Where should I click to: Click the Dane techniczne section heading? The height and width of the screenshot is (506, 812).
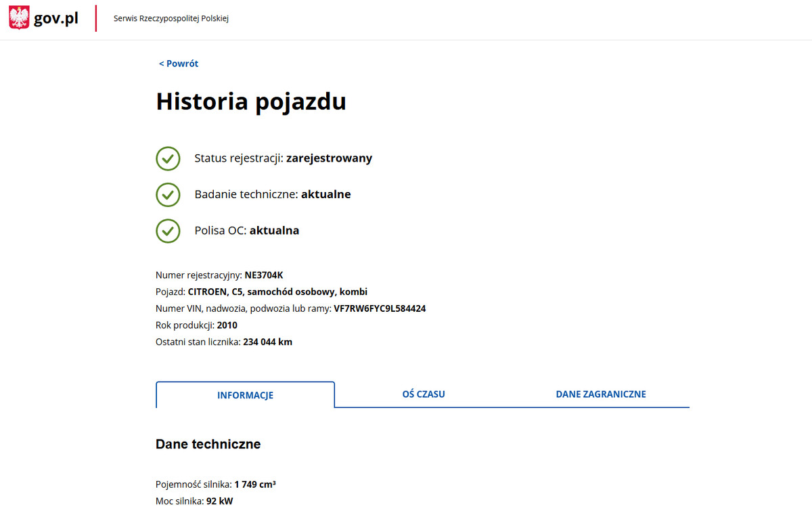click(x=208, y=444)
